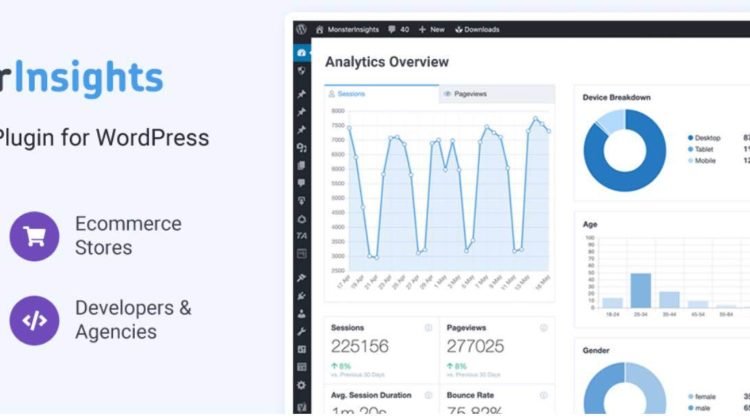
Task: Click the pin icon just above the Media icon
Action: coord(301,130)
